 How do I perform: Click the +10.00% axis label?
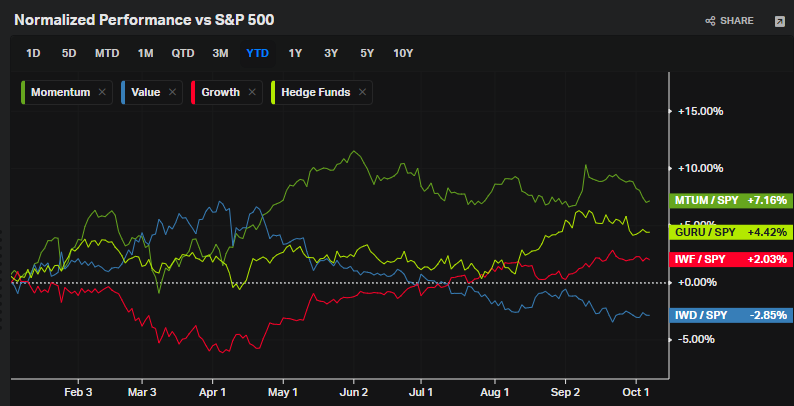point(700,168)
